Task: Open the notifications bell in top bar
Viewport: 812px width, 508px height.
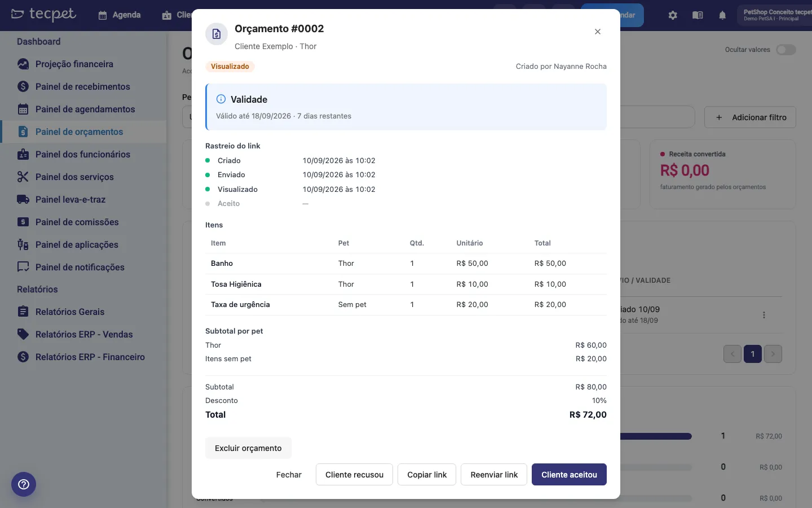Action: tap(722, 15)
